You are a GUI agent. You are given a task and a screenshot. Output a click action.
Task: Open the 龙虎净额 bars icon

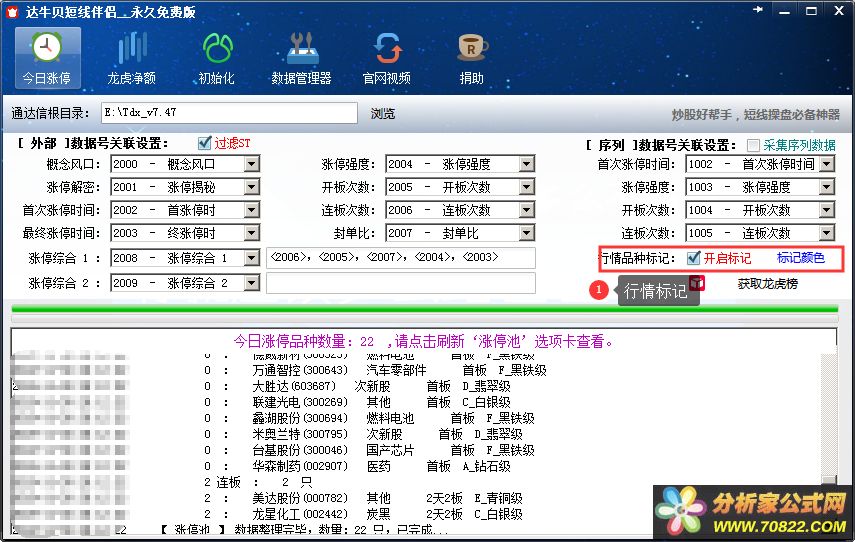pyautogui.click(x=132, y=58)
